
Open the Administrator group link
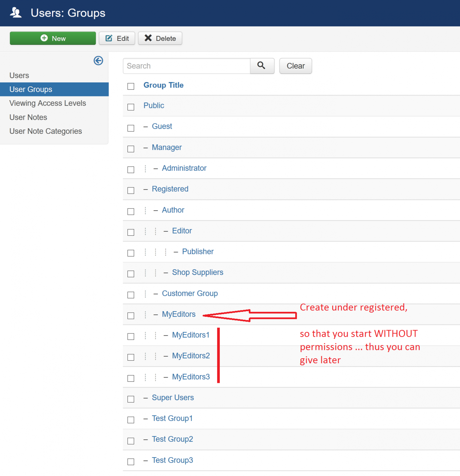[x=184, y=168]
